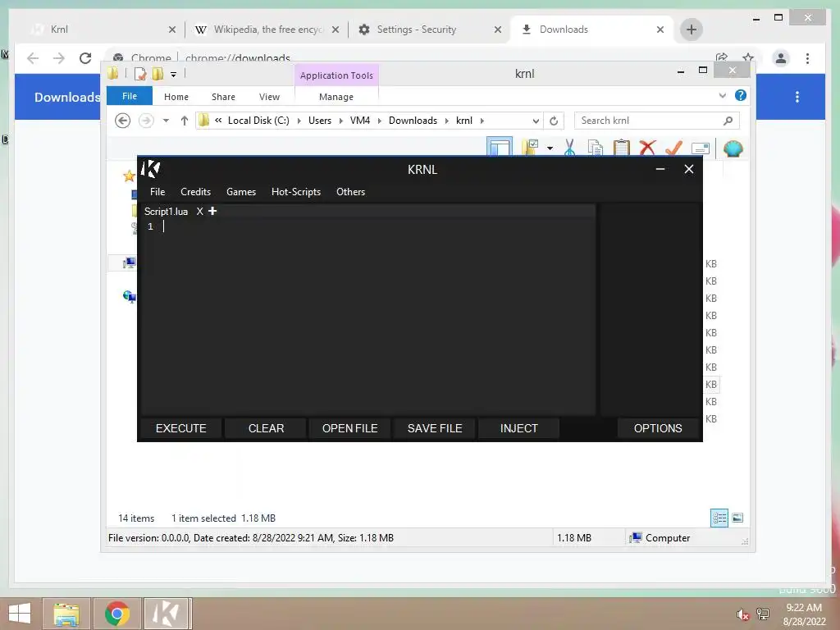Click the orange checkmark icon in the toolbar
The width and height of the screenshot is (840, 630).
click(x=673, y=148)
